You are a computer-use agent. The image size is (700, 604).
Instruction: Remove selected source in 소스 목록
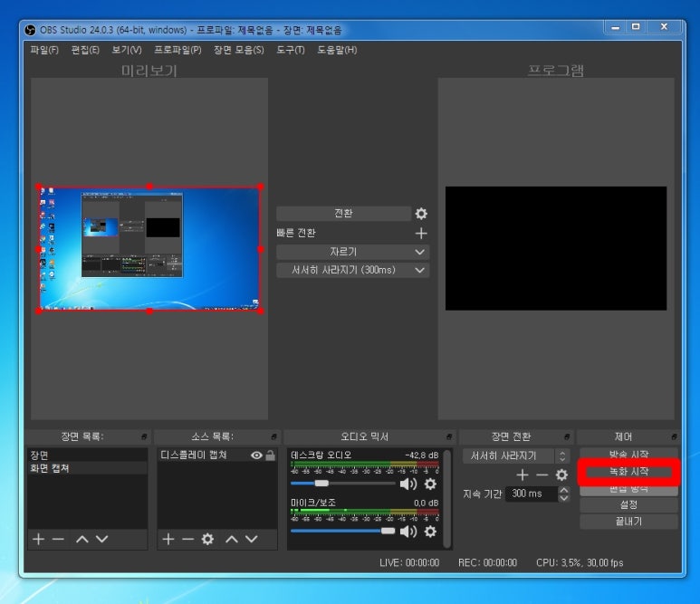tap(188, 540)
